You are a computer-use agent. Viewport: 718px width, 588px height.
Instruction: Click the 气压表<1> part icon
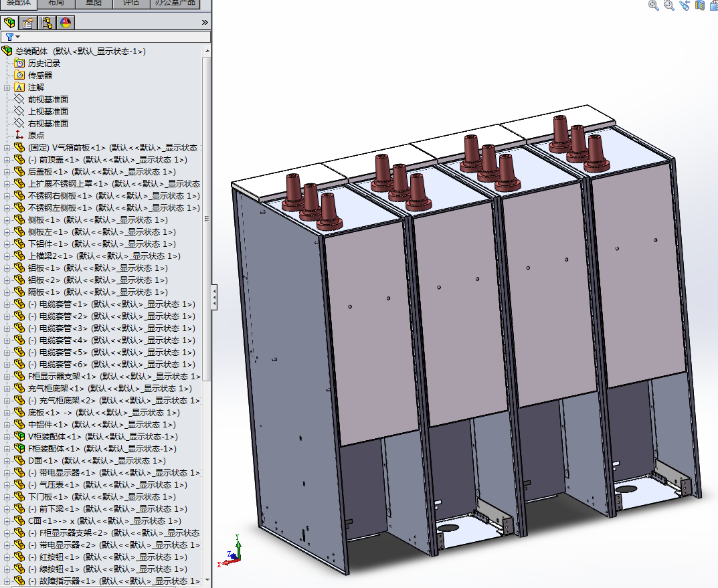click(x=19, y=484)
